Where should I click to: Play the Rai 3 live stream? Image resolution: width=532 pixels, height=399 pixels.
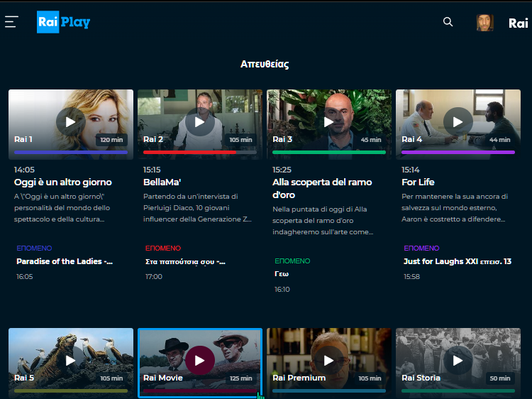tap(328, 122)
